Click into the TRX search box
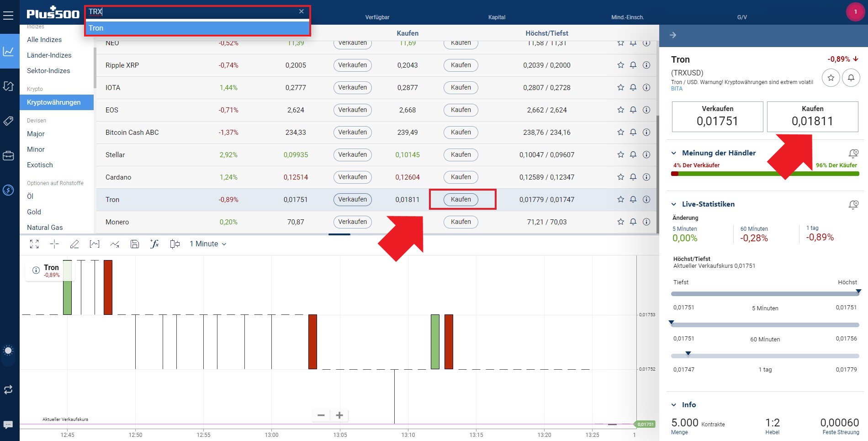 192,11
